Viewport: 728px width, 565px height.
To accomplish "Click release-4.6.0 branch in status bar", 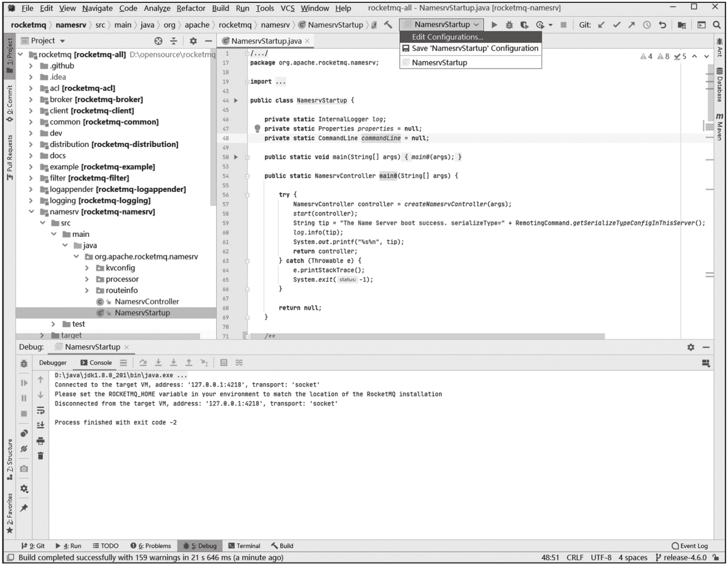I will tap(681, 557).
